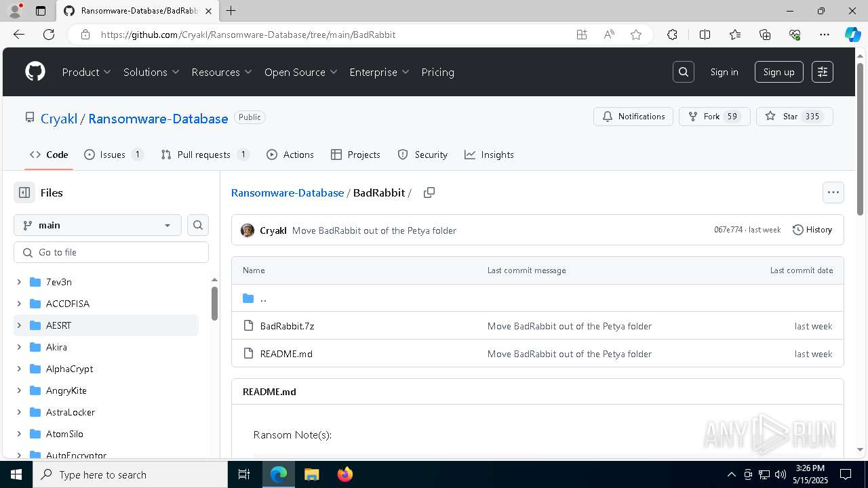This screenshot has width=868, height=488.
Task: Switch to the Issues tab
Action: point(113,155)
